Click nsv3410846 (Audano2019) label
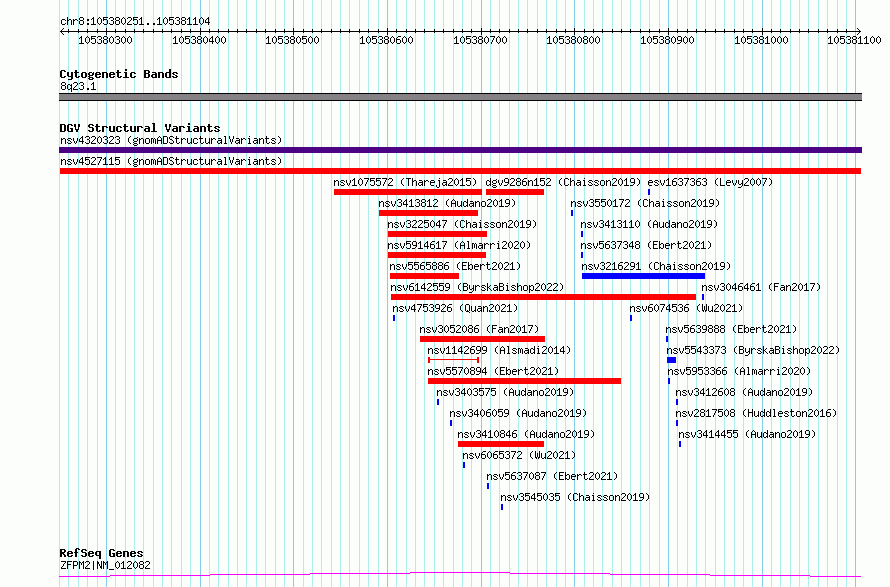 pyautogui.click(x=526, y=434)
